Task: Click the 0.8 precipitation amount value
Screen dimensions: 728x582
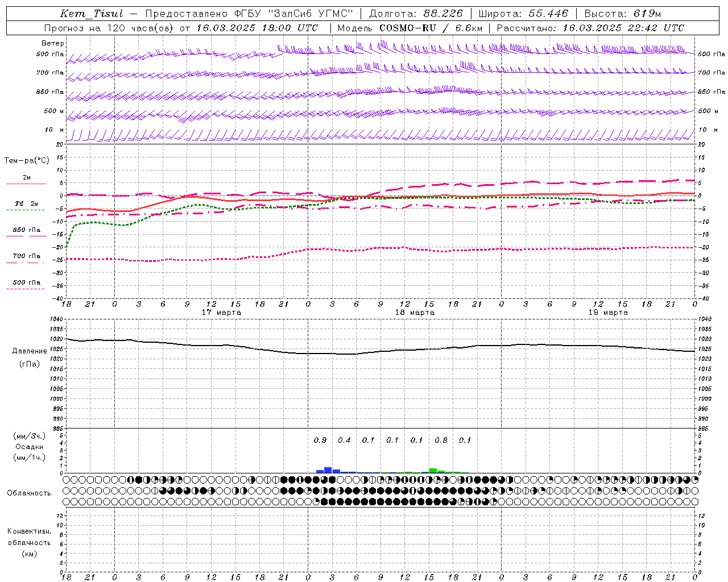Action: [441, 440]
